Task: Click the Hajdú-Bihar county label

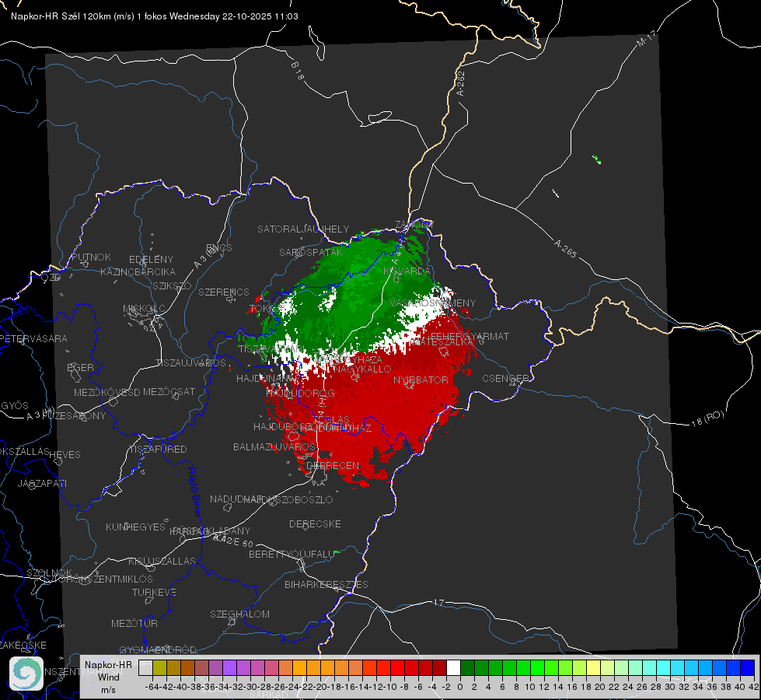Action: [194, 492]
